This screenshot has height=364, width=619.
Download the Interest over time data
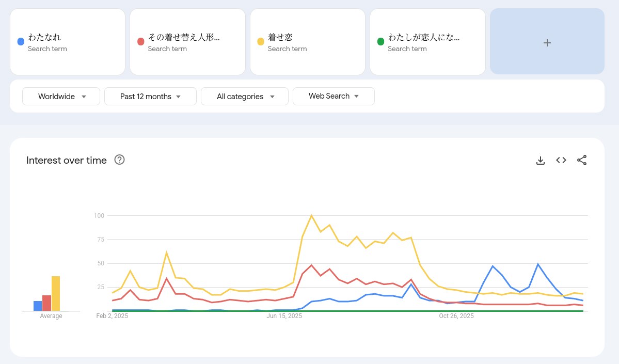tap(541, 161)
